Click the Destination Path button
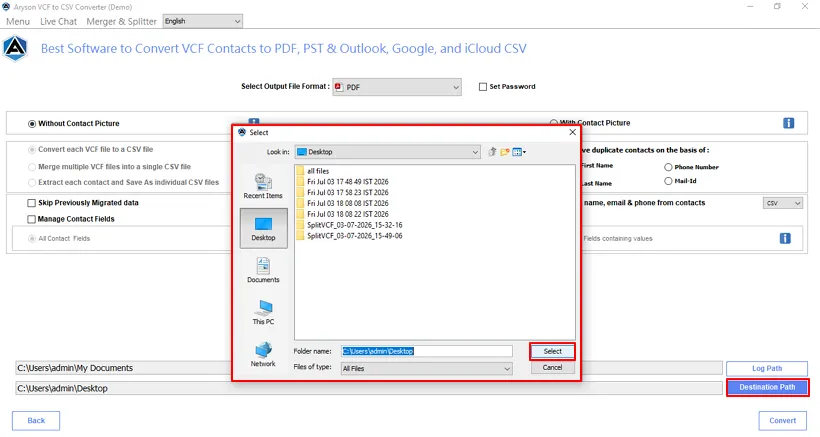 [767, 387]
